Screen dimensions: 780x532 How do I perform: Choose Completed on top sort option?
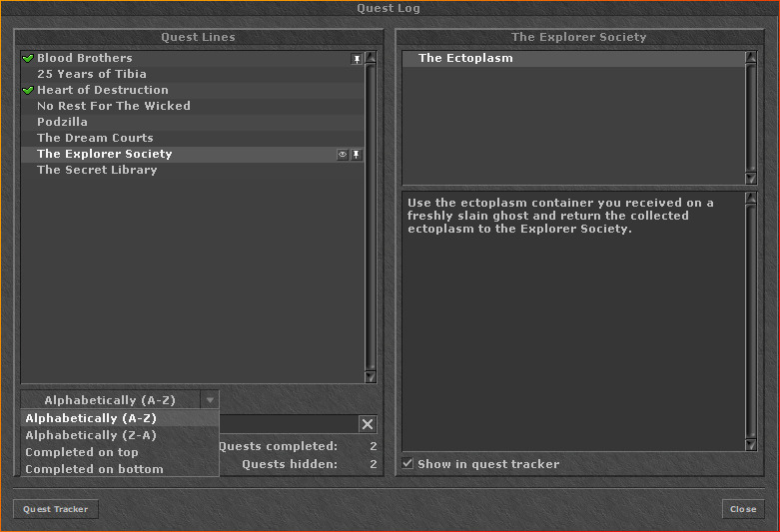click(x=82, y=452)
